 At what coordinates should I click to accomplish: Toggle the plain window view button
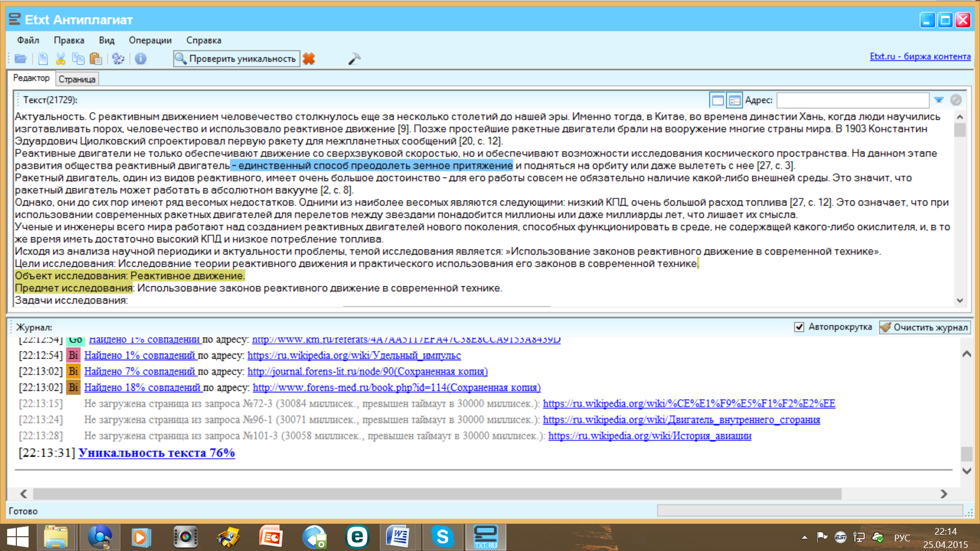717,101
